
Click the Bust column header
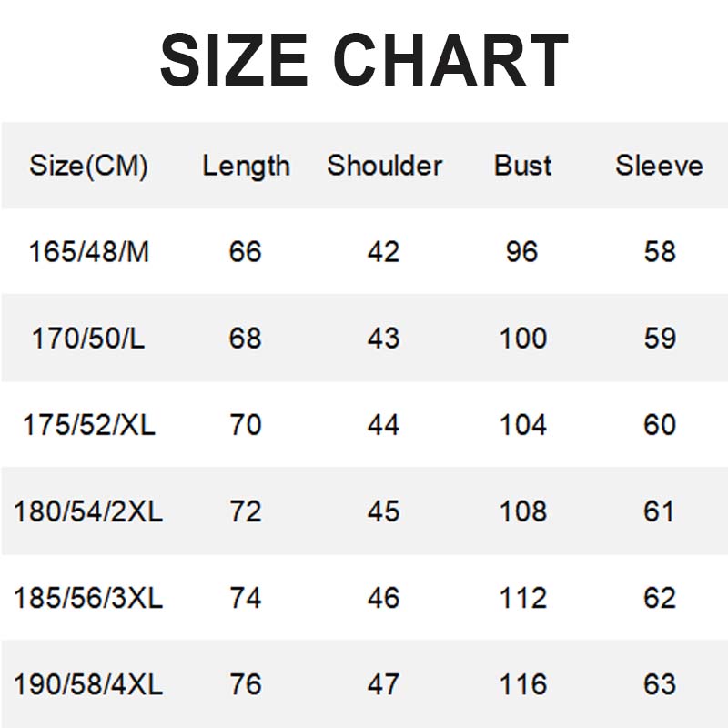pyautogui.click(x=523, y=166)
